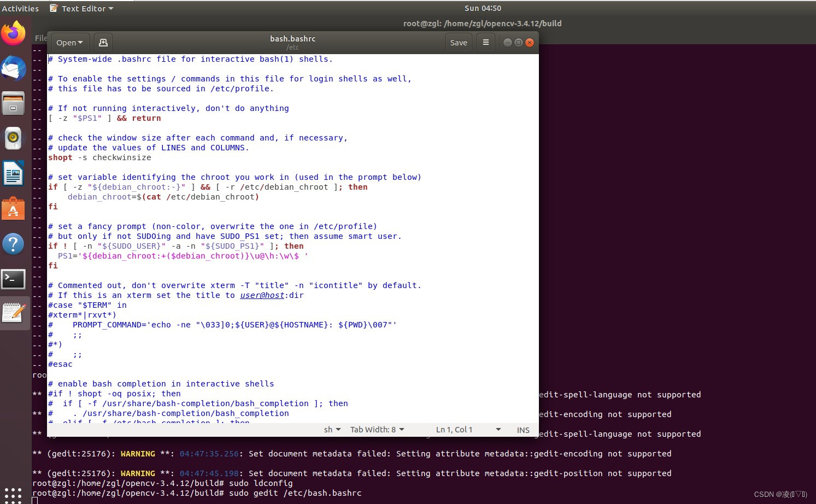
Task: Open Ubuntu Software store icon
Action: click(x=13, y=209)
